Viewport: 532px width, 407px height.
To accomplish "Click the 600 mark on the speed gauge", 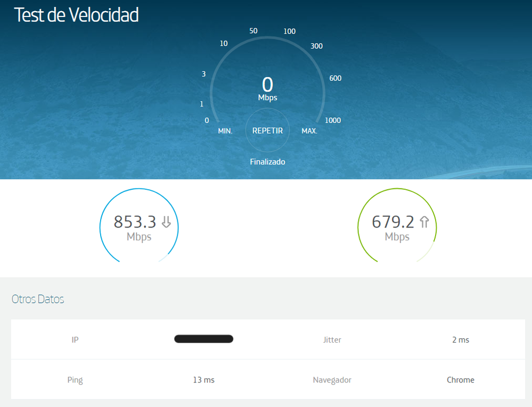I will coord(335,78).
